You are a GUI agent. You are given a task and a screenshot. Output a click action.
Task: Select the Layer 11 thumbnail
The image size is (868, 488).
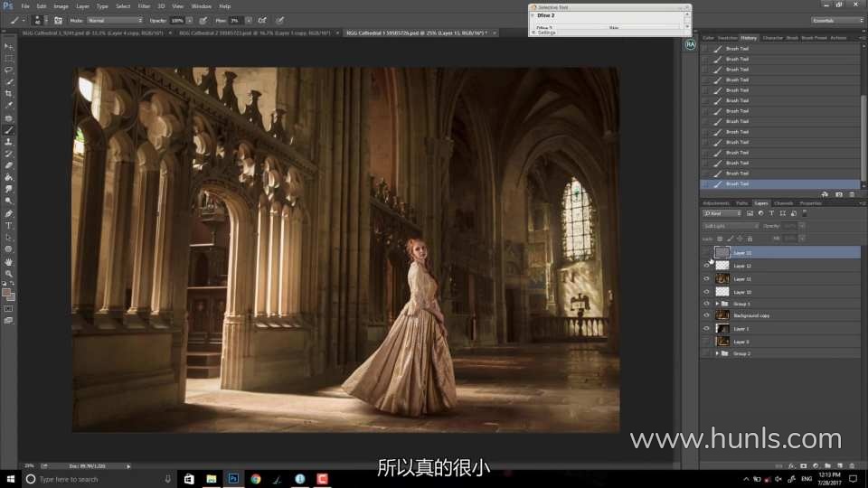722,279
